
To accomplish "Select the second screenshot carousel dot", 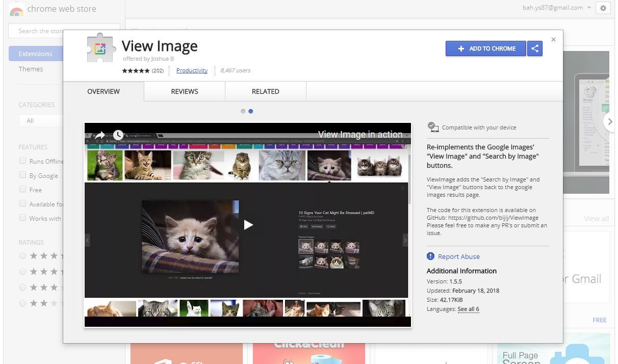I will coord(251,111).
